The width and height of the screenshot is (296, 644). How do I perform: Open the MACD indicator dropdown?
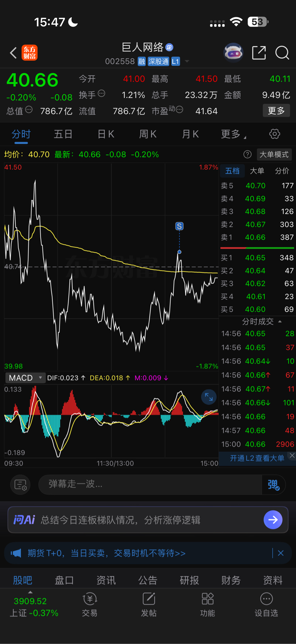click(25, 378)
